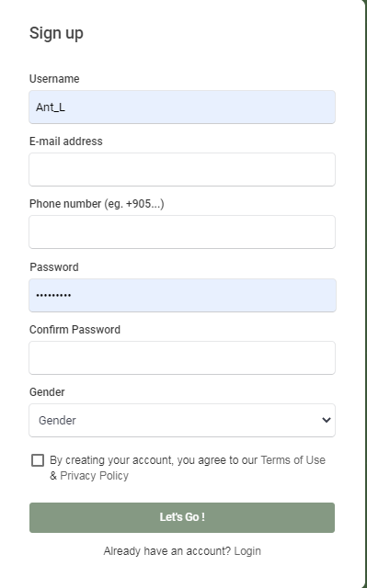Open the Terms of Use link
This screenshot has height=588, width=367.
292,460
